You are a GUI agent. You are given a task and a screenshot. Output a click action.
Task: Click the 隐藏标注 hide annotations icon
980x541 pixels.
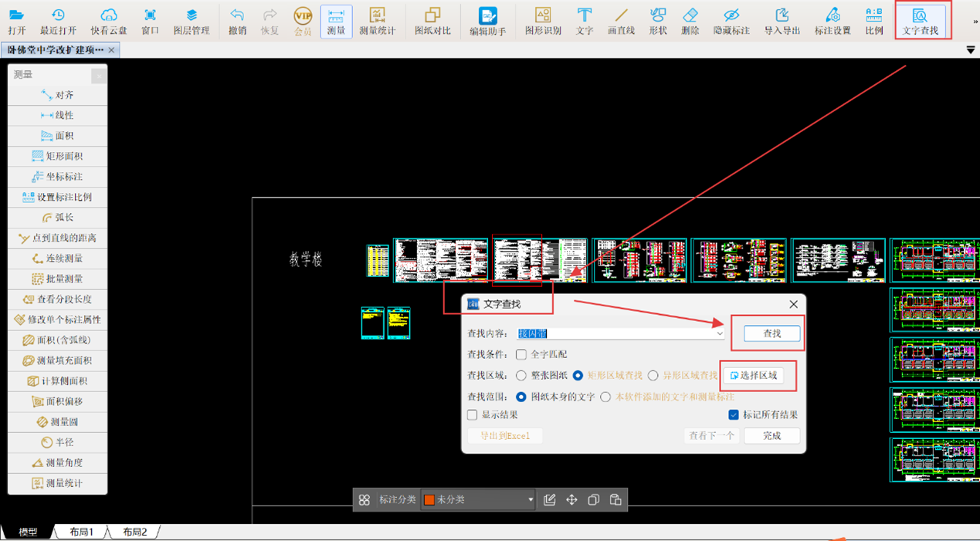731,21
